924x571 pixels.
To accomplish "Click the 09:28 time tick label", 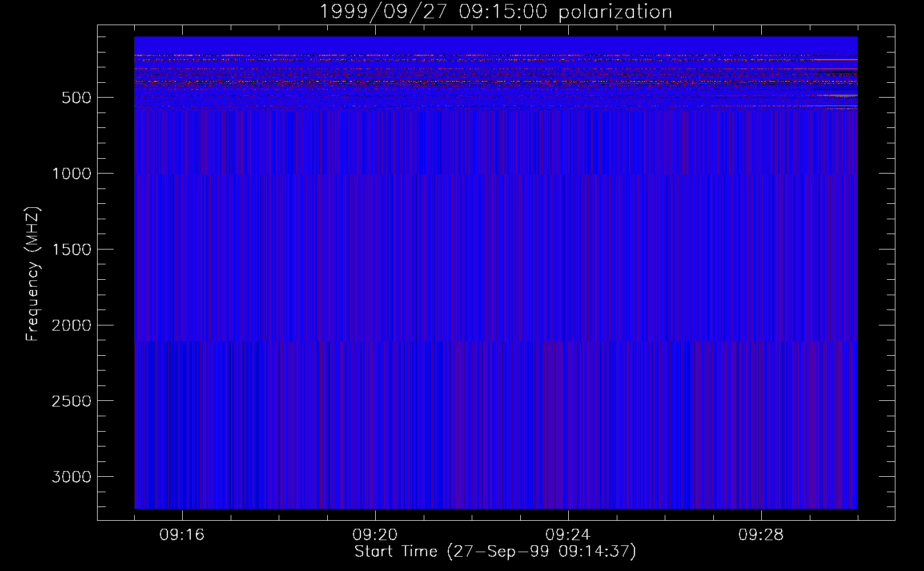I will point(761,535).
